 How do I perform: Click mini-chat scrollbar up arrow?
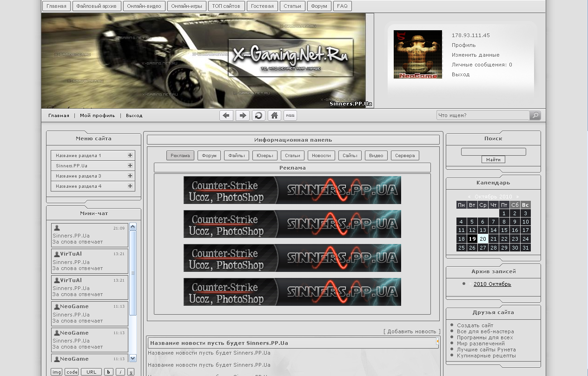[x=133, y=227]
